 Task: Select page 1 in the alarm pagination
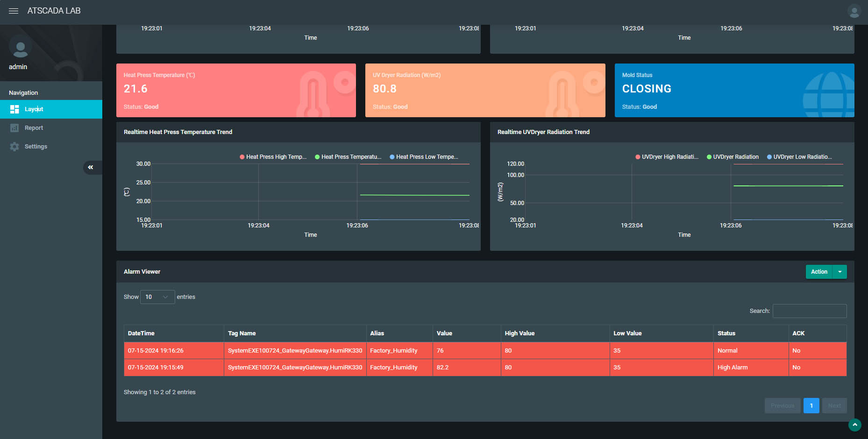click(x=811, y=406)
